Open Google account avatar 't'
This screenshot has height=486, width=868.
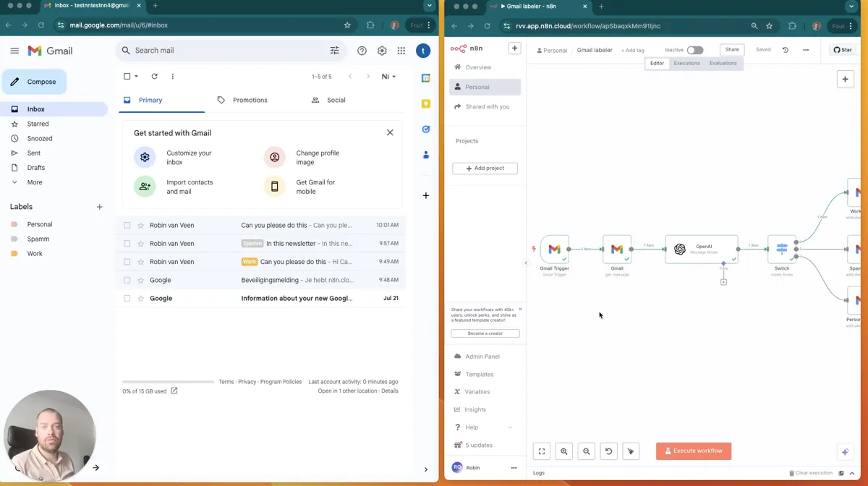(x=423, y=51)
